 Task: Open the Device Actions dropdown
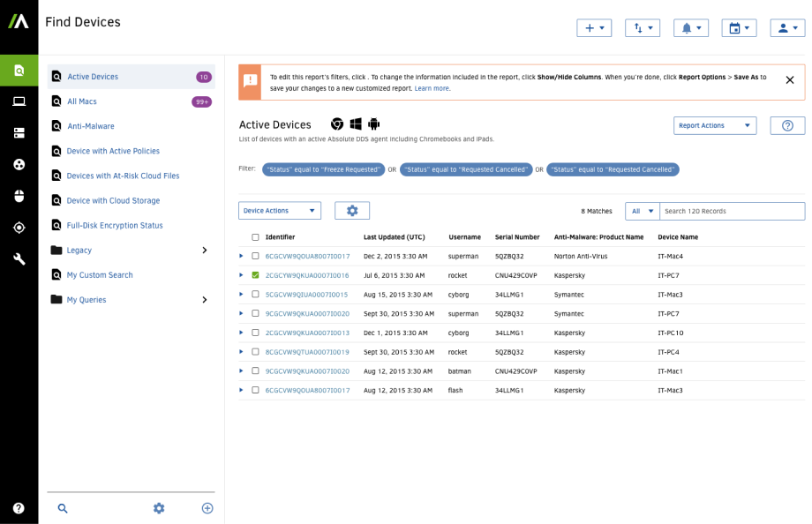click(280, 211)
